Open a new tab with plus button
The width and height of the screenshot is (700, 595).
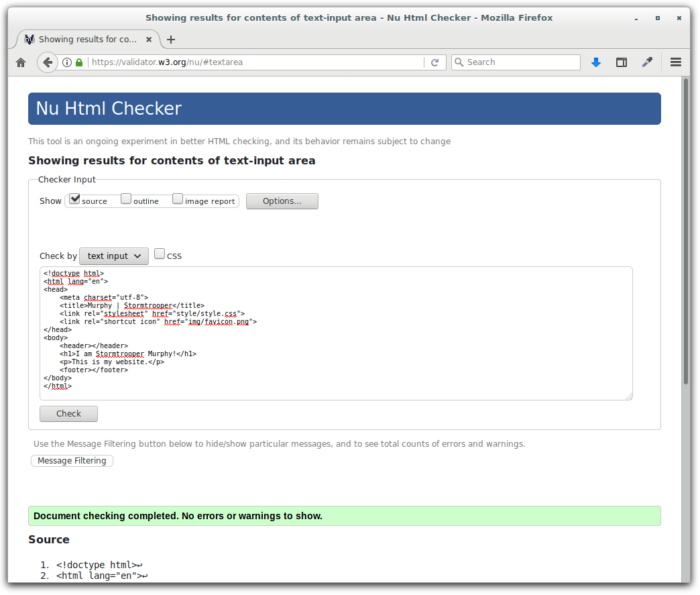(171, 40)
